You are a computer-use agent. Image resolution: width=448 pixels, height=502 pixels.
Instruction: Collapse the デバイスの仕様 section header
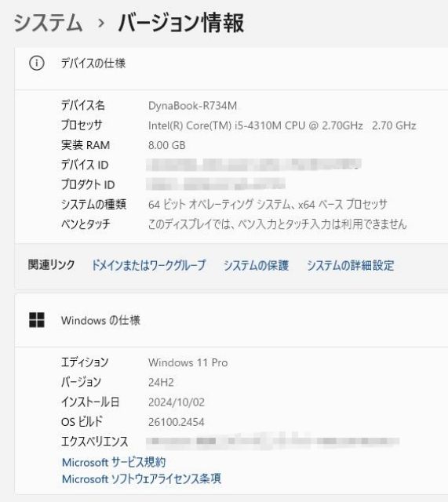[x=231, y=64]
